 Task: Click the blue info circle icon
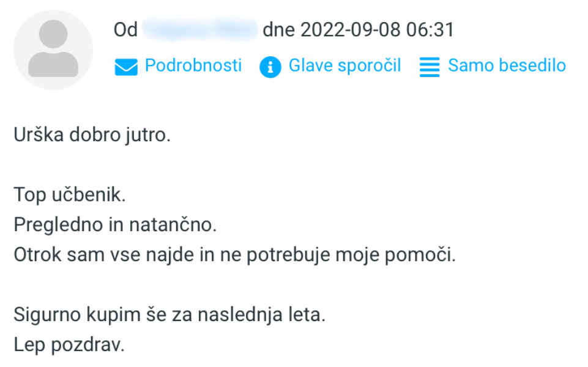point(270,67)
